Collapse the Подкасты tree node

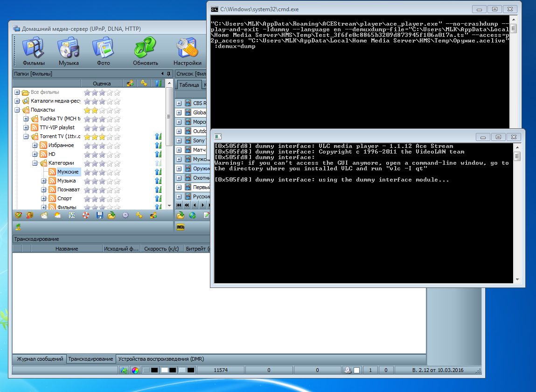(x=17, y=110)
